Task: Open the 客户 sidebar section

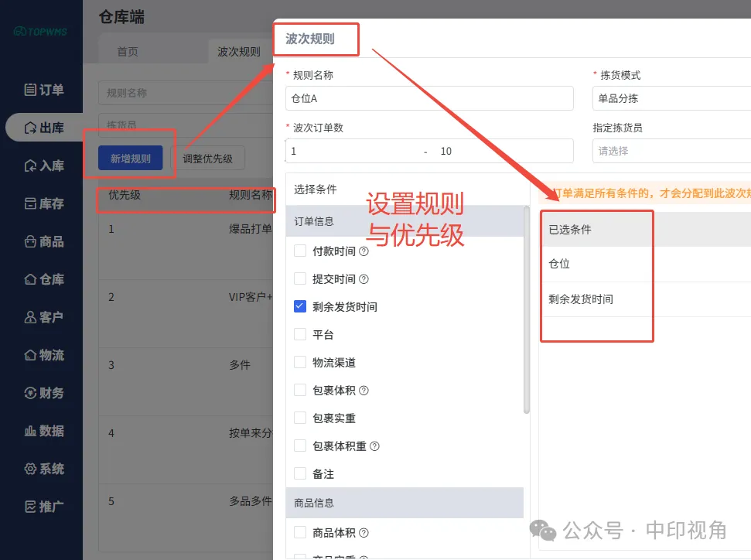Action: click(43, 317)
